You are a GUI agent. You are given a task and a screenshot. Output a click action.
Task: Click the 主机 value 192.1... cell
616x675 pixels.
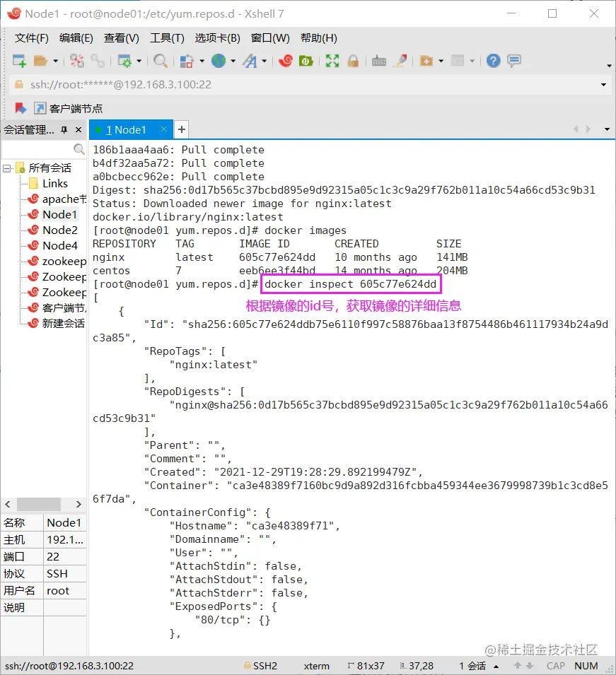(65, 540)
